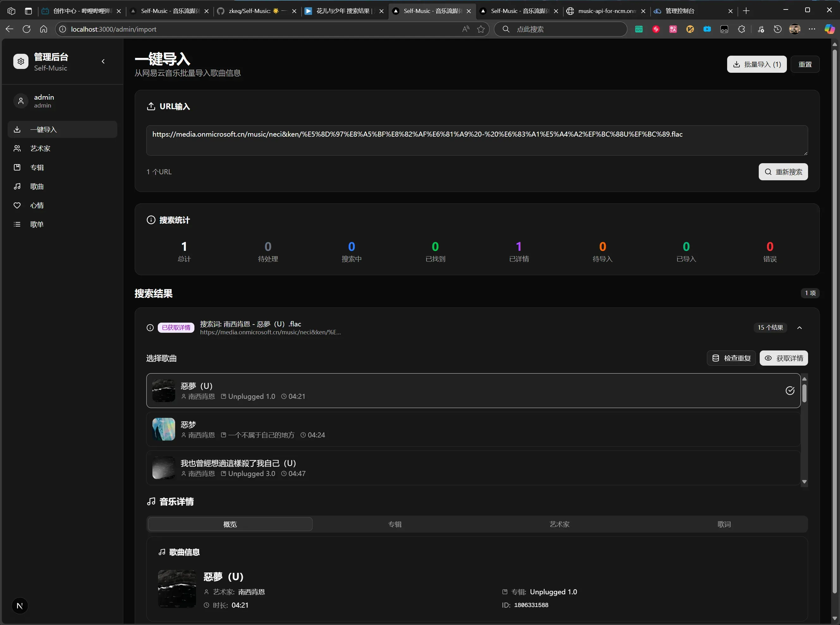Screen dimensions: 840x625
Task: Open the 专辑 sidebar page
Action: click(x=37, y=167)
